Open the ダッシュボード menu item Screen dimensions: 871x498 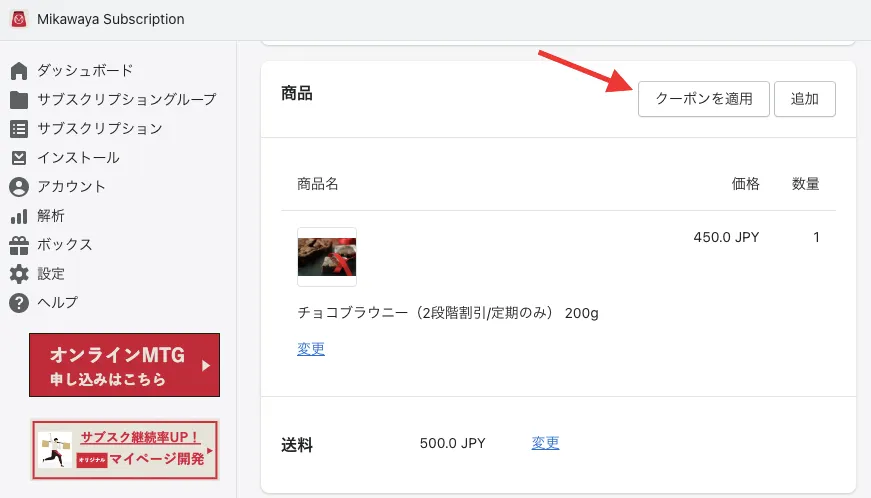click(x=85, y=71)
